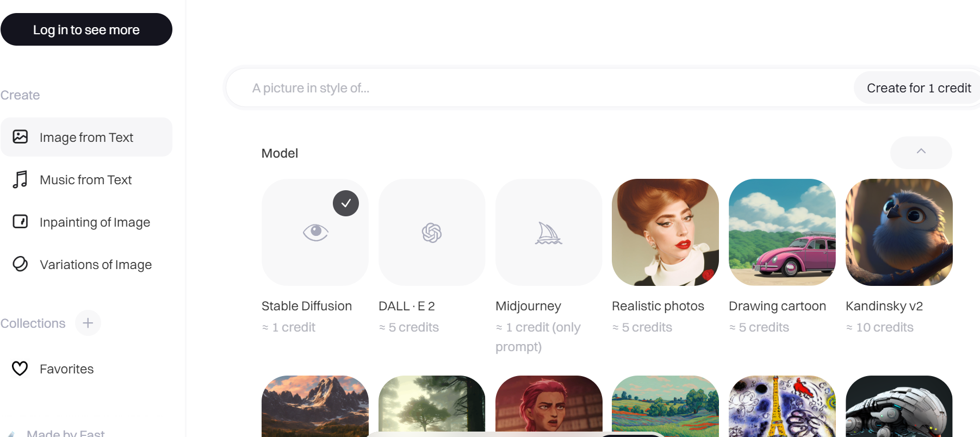Click Create for 1 credit button

918,88
